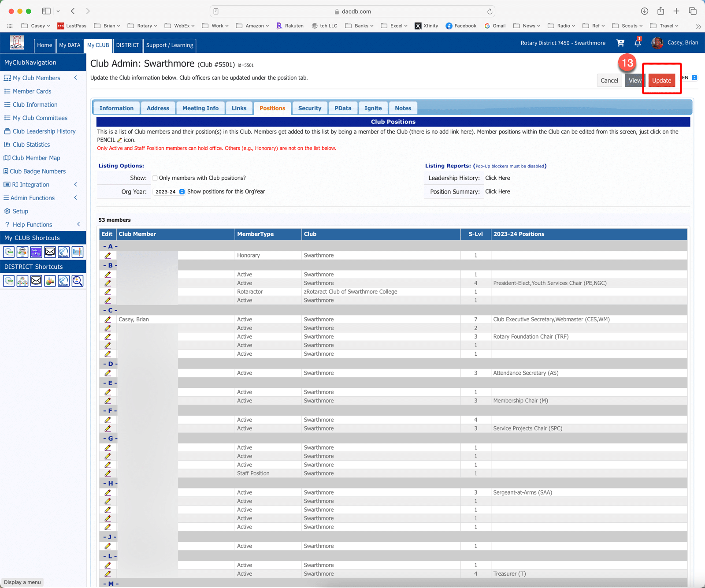Open the district charts report shortcut icon
The width and height of the screenshot is (705, 588).
[x=50, y=281]
